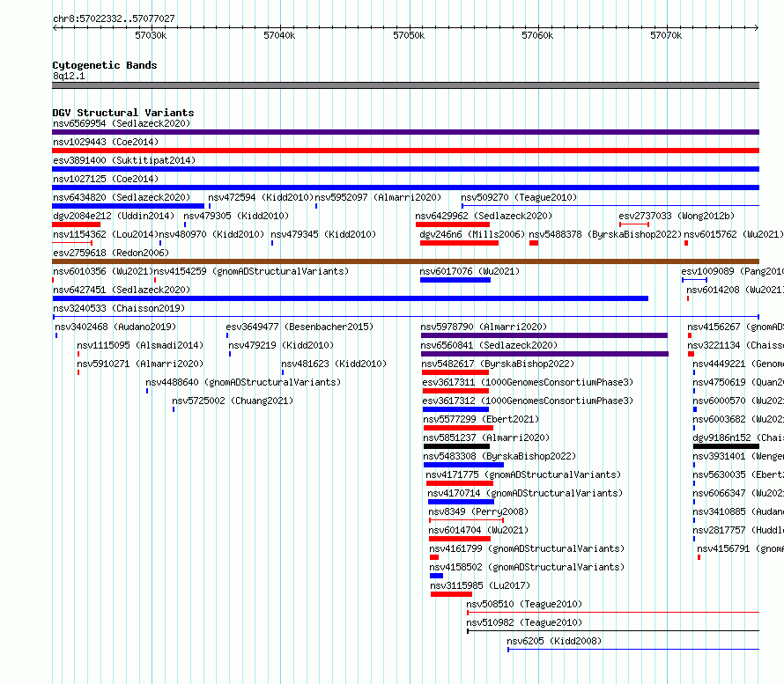The width and height of the screenshot is (784, 684).
Task: Select nsv5978790 (Almarri2020) label
Action: click(484, 327)
